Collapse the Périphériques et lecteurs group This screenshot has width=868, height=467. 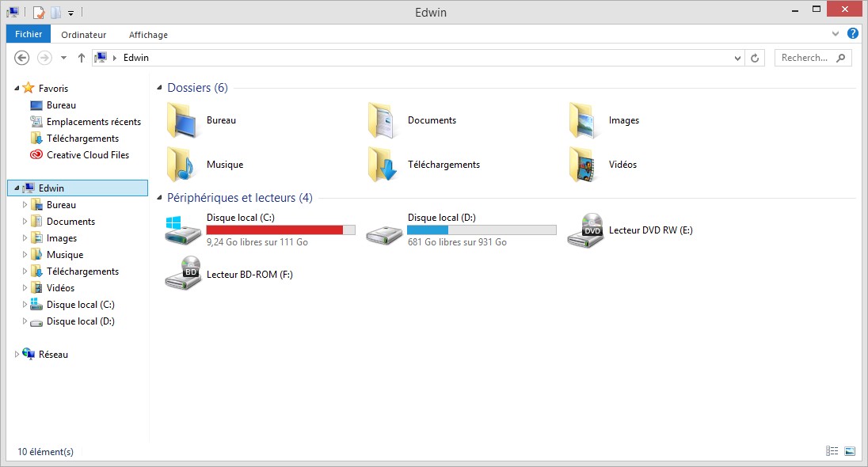(159, 198)
